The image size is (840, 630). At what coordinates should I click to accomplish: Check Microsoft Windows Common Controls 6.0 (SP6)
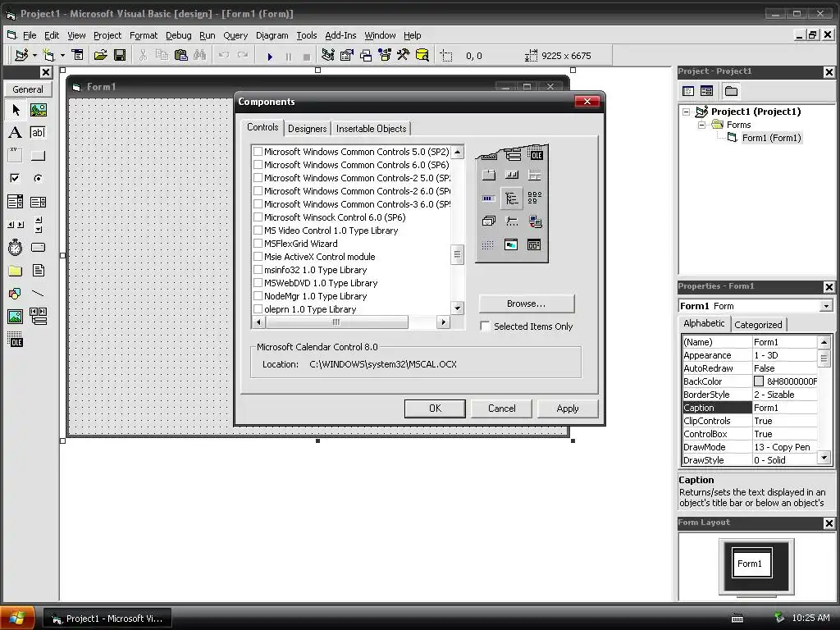click(258, 165)
